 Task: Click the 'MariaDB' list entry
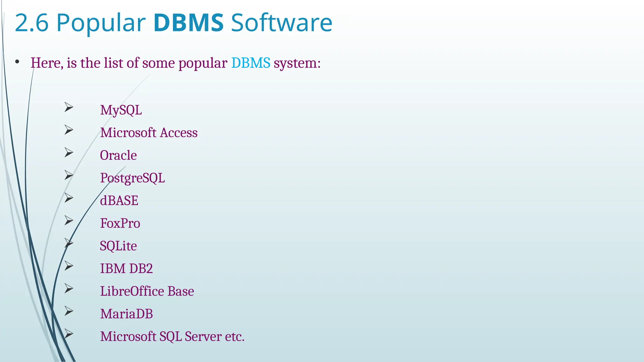tap(126, 314)
